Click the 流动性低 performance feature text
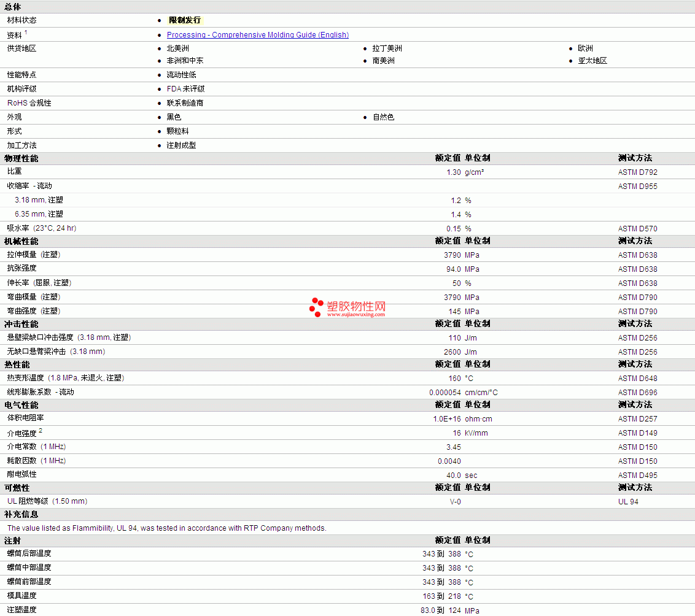The height and width of the screenshot is (616, 695). tap(181, 75)
